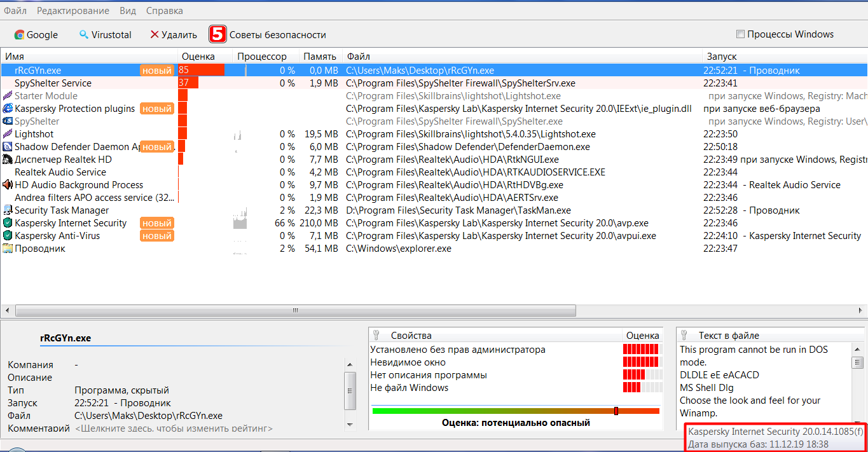Click the HD Audio Background Process speaker icon

(x=8, y=185)
